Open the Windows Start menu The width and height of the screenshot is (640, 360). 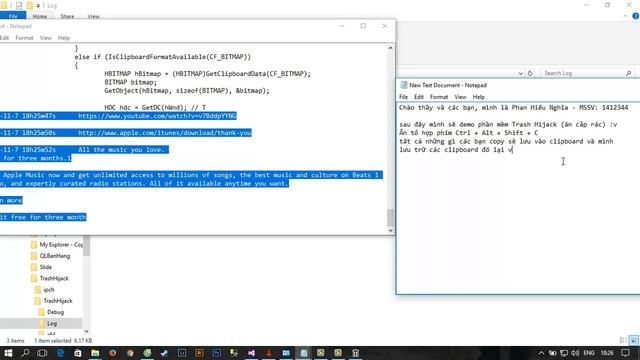click(x=8, y=353)
